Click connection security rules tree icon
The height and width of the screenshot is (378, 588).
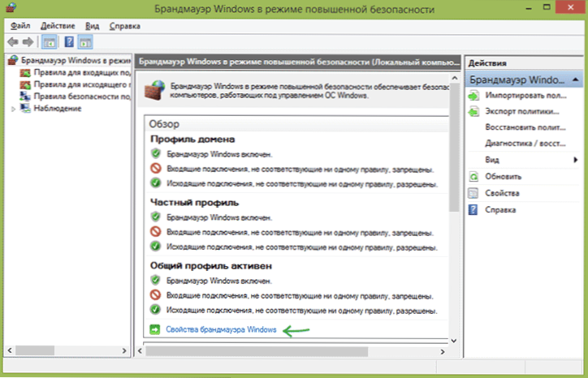click(x=25, y=97)
